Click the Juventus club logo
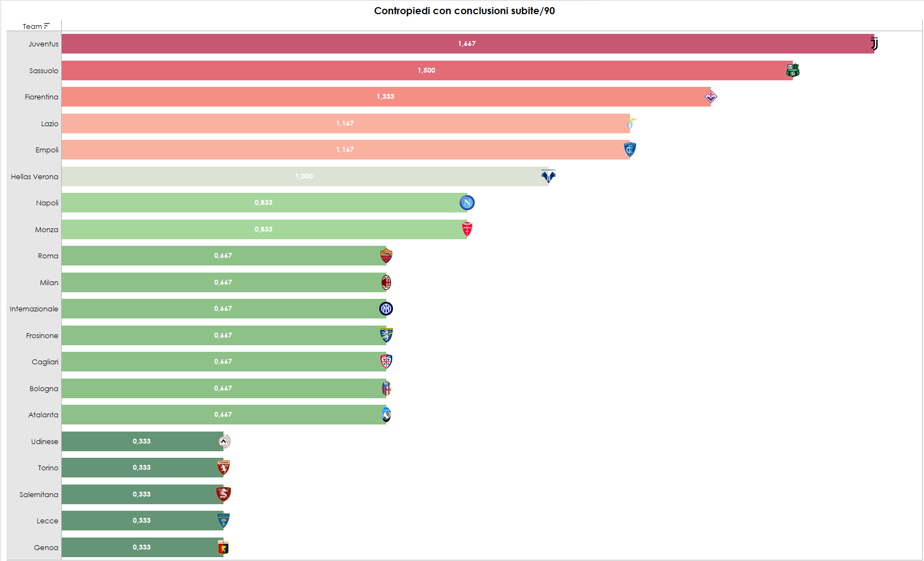This screenshot has height=561, width=924. click(874, 44)
